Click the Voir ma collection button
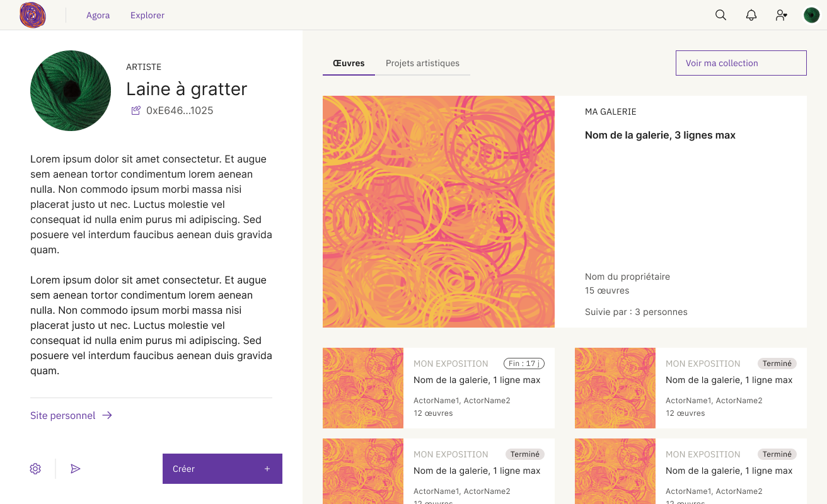Viewport: 827px width, 504px height. (x=741, y=63)
